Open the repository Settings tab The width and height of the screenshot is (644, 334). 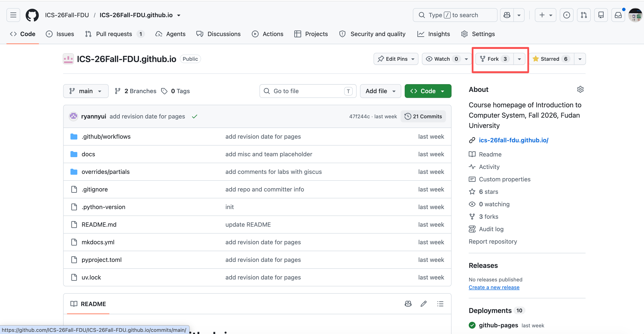click(x=478, y=34)
